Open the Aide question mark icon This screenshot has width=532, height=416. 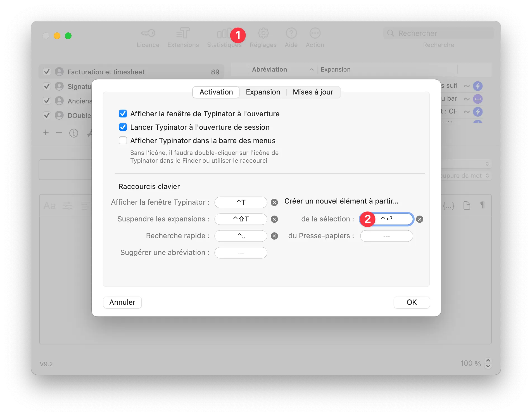[291, 33]
